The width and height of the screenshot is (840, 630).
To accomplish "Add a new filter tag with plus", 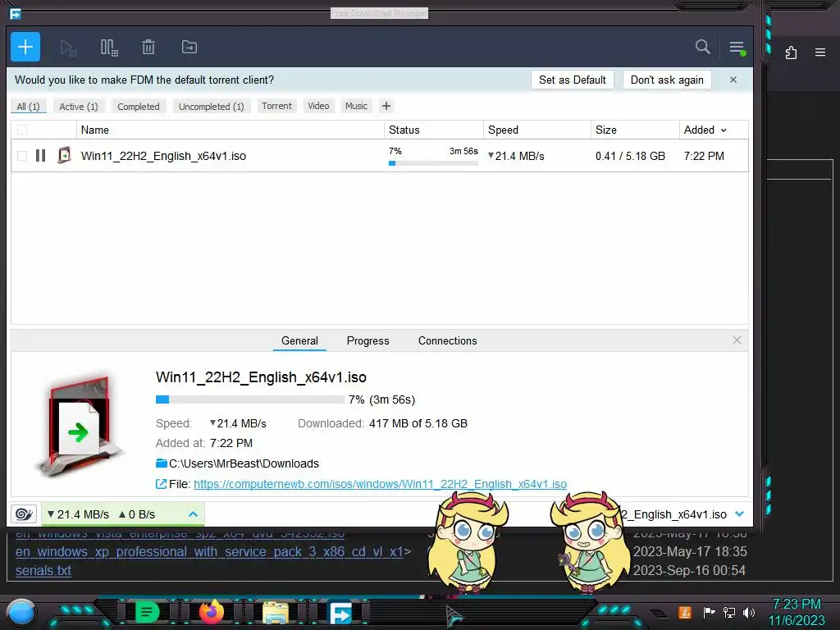I will [x=386, y=106].
